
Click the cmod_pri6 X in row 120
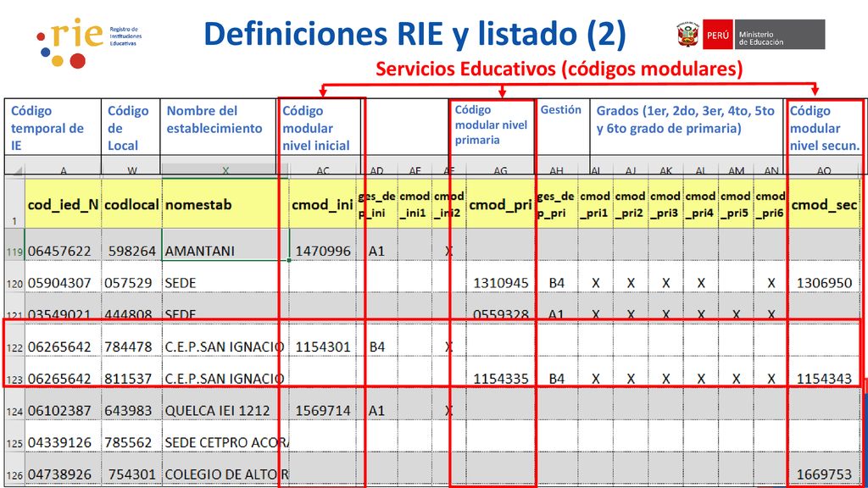pos(771,283)
